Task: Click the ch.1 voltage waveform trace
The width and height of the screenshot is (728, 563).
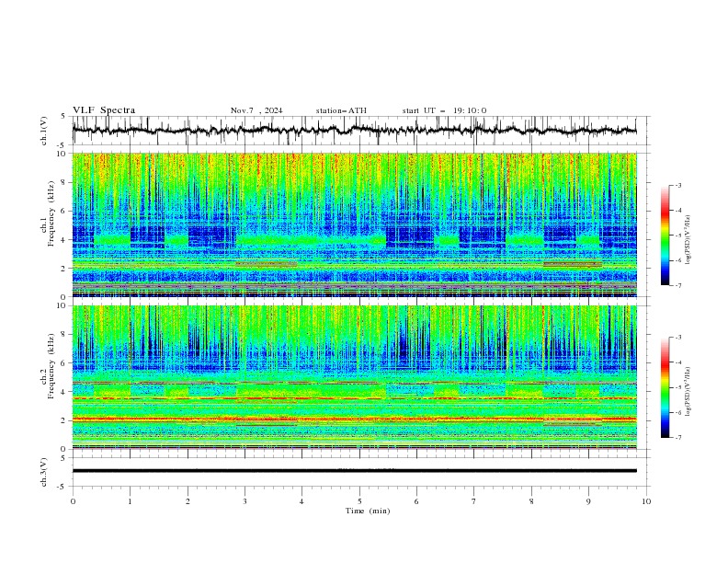Action: 354,130
